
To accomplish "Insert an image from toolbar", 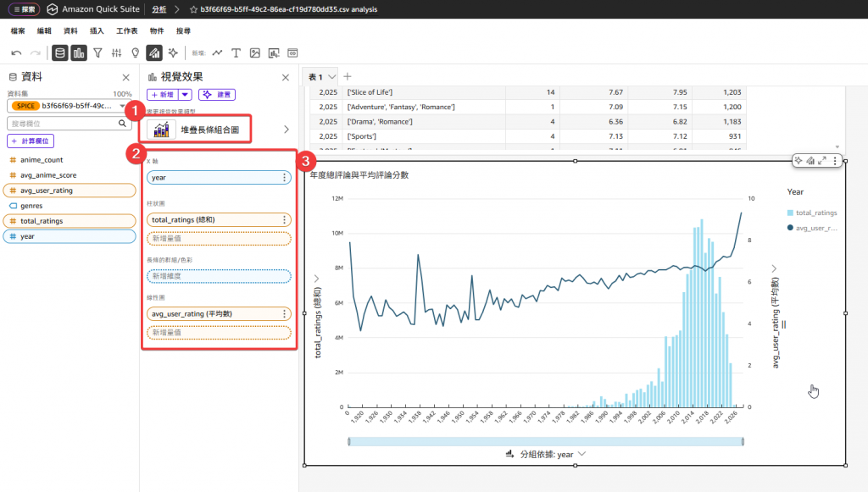I will pyautogui.click(x=254, y=53).
